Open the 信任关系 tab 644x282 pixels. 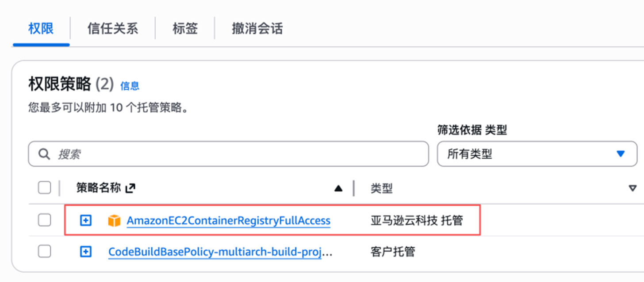(x=112, y=29)
